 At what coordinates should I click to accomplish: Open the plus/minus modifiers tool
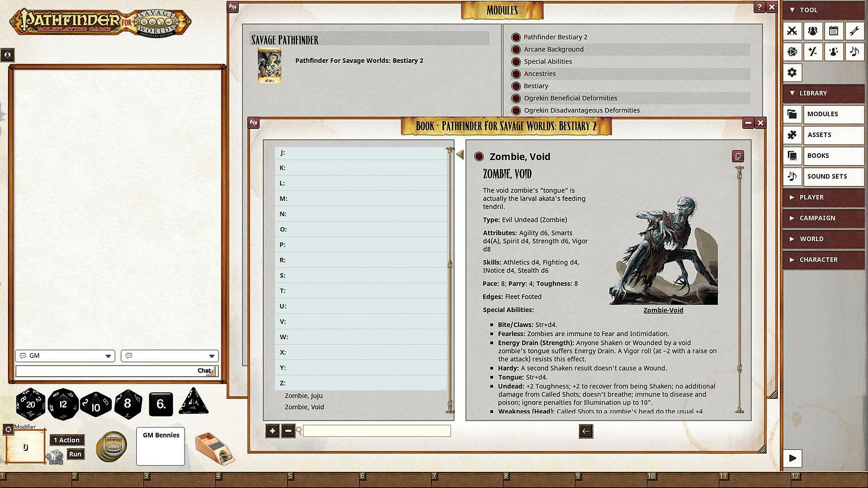(x=813, y=52)
